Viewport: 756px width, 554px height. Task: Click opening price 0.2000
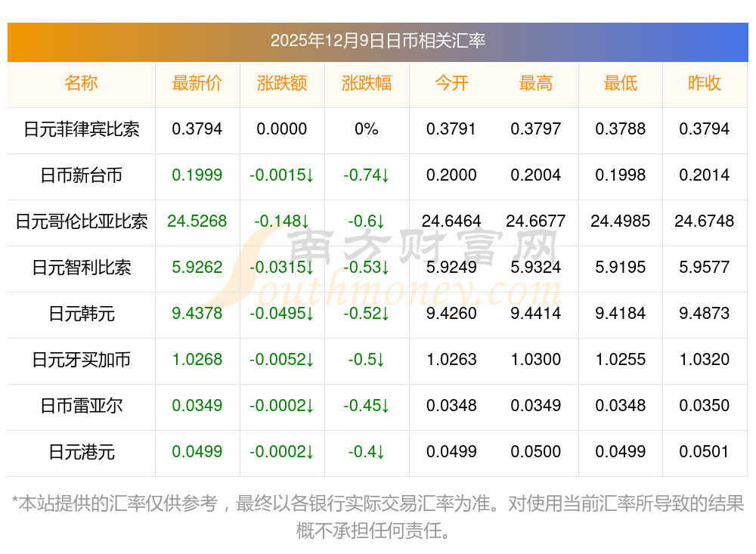[451, 175]
